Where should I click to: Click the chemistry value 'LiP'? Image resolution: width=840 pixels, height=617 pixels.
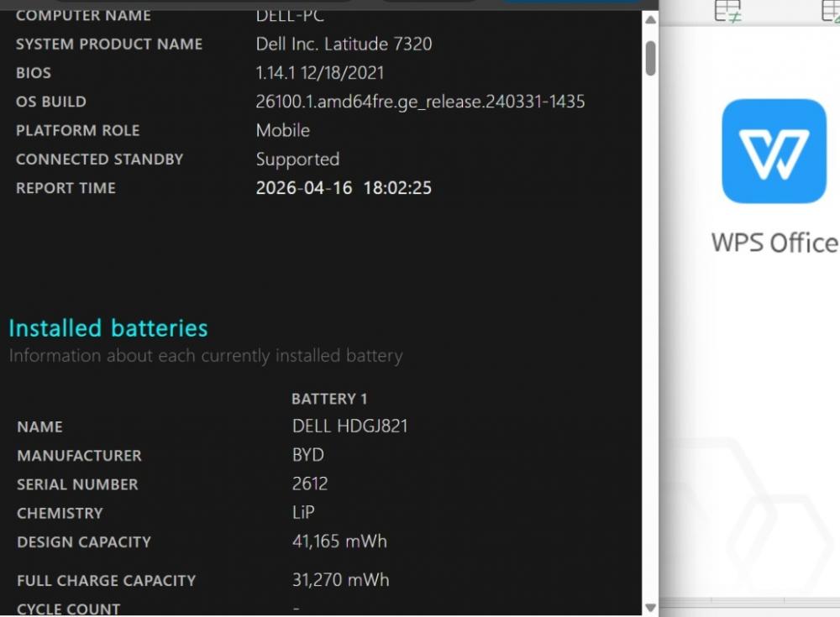coord(303,513)
